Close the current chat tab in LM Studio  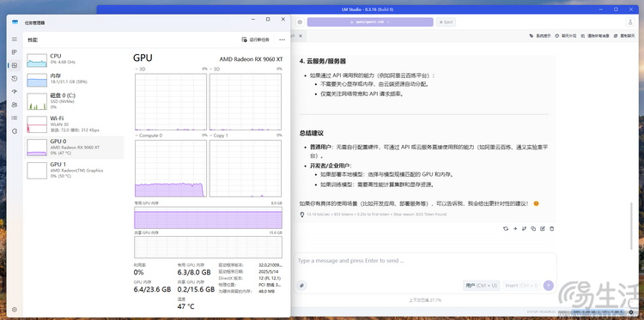coord(301,36)
